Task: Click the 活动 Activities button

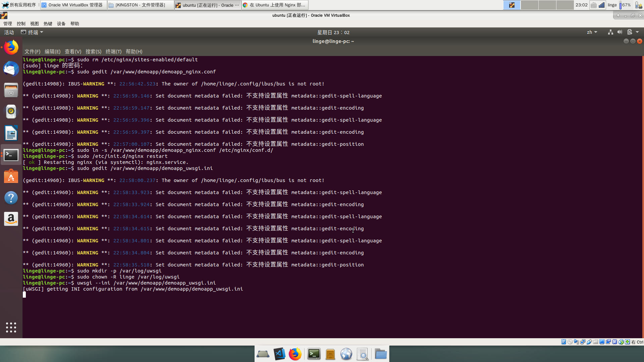Action: coord(9,32)
